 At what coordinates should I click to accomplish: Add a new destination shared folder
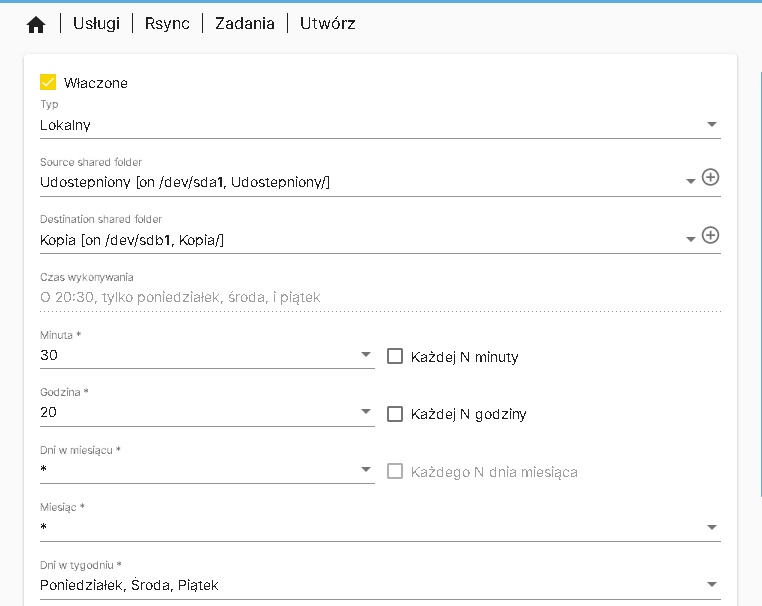click(x=710, y=236)
